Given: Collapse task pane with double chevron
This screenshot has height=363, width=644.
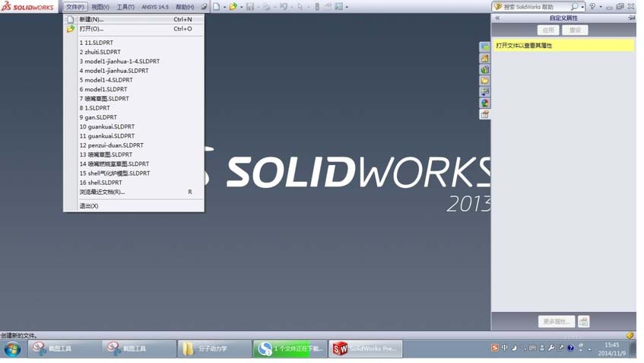Looking at the screenshot, I should (x=497, y=18).
